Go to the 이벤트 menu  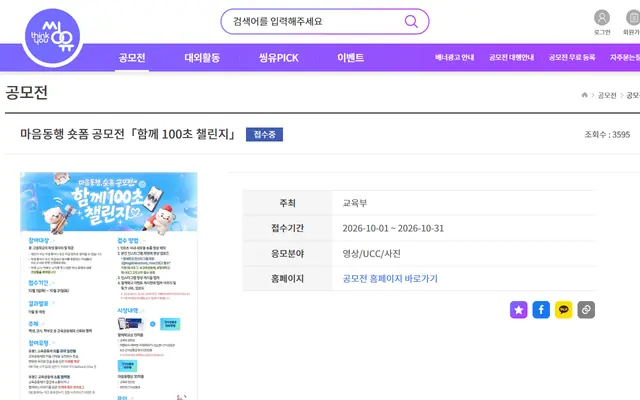[350, 58]
